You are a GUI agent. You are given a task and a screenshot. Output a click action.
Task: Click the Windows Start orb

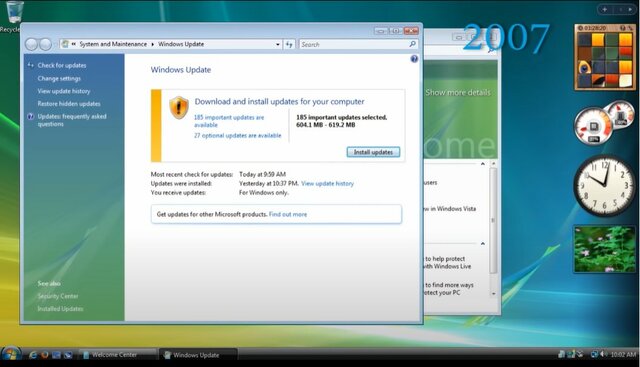11,354
